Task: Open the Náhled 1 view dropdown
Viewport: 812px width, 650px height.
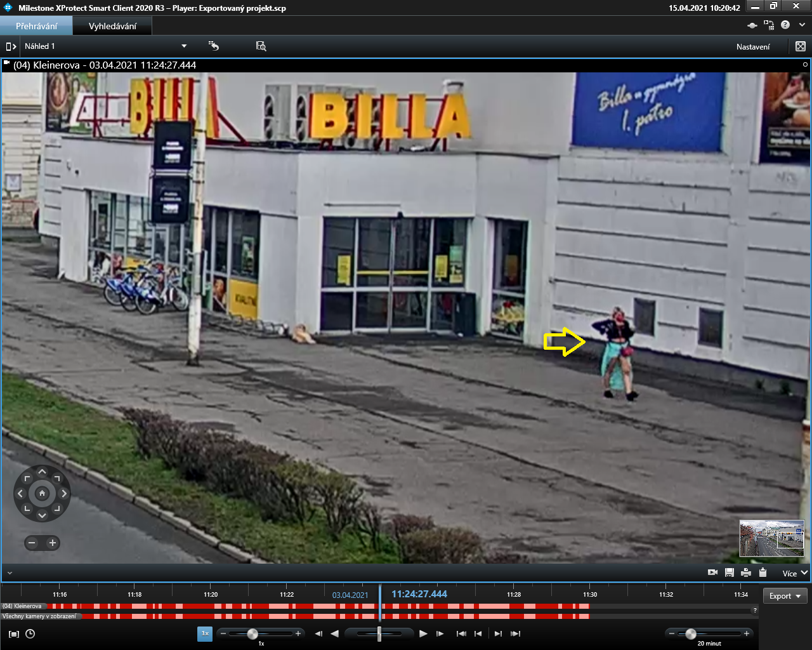Action: 184,46
